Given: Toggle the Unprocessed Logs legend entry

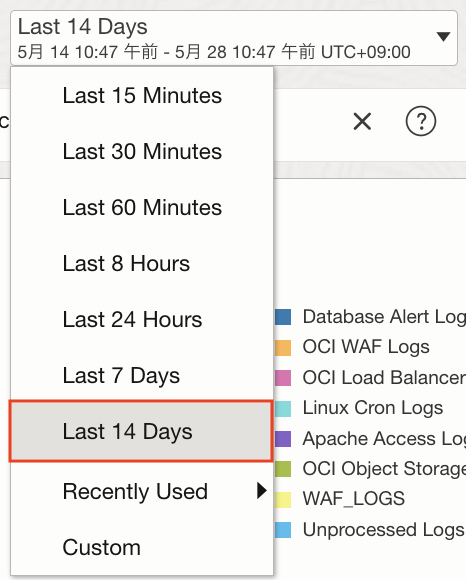Looking at the screenshot, I should click(x=371, y=530).
